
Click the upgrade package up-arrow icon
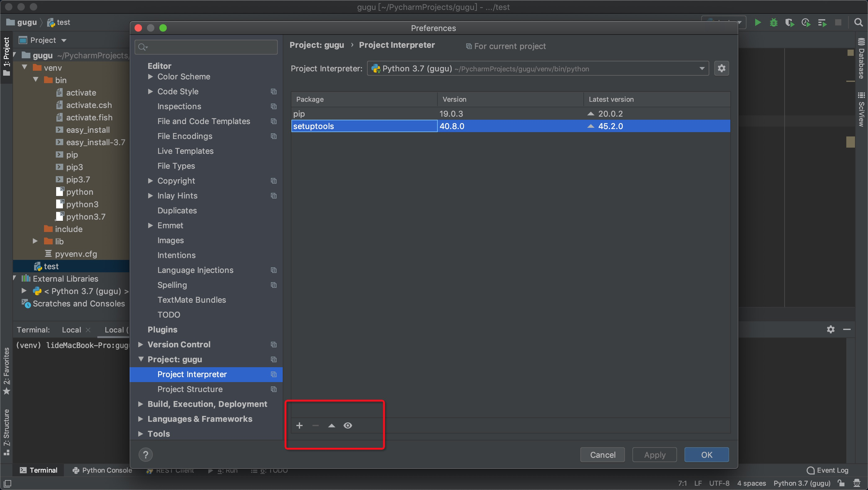[x=332, y=425]
